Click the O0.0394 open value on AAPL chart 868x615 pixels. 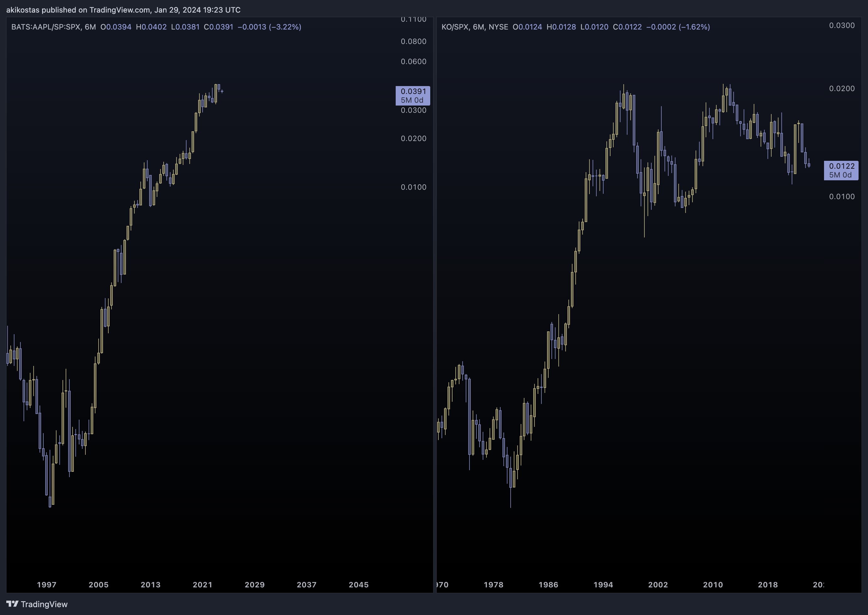[x=116, y=27]
